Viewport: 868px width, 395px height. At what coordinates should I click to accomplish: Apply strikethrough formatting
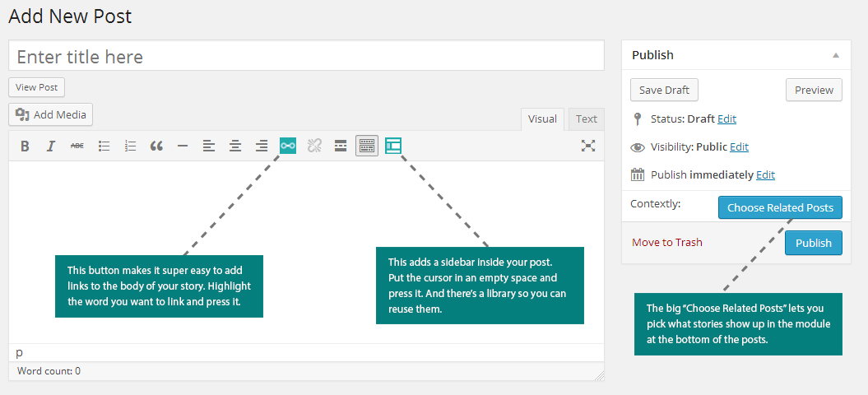(x=77, y=146)
